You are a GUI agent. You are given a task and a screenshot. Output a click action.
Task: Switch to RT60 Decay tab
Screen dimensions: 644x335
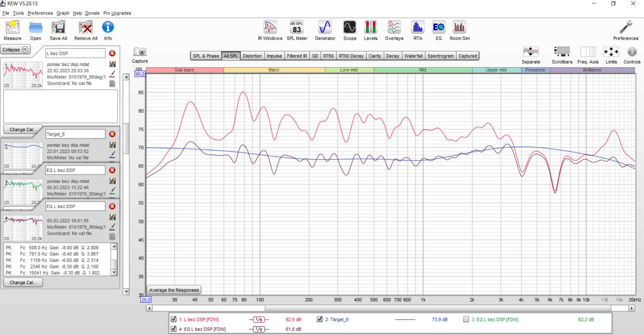click(x=351, y=56)
